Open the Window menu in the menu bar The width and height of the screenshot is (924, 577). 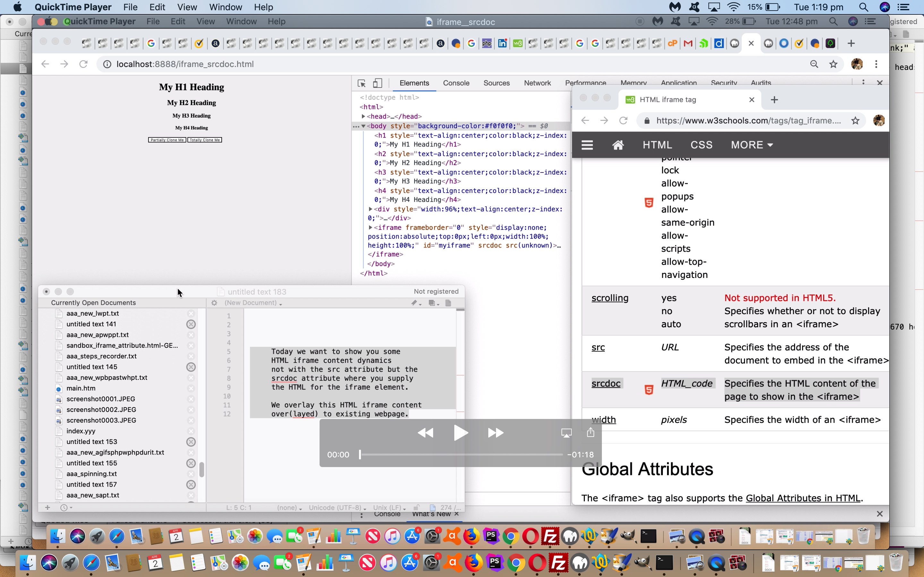click(225, 7)
